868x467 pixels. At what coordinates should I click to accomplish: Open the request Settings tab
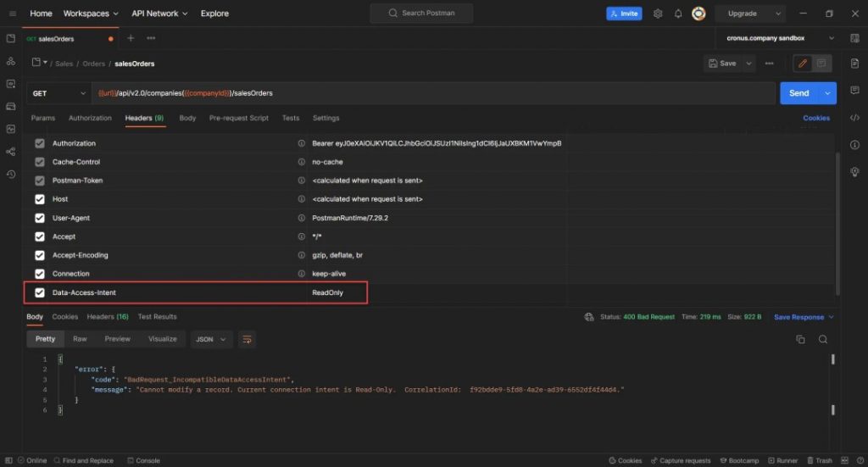click(x=325, y=118)
